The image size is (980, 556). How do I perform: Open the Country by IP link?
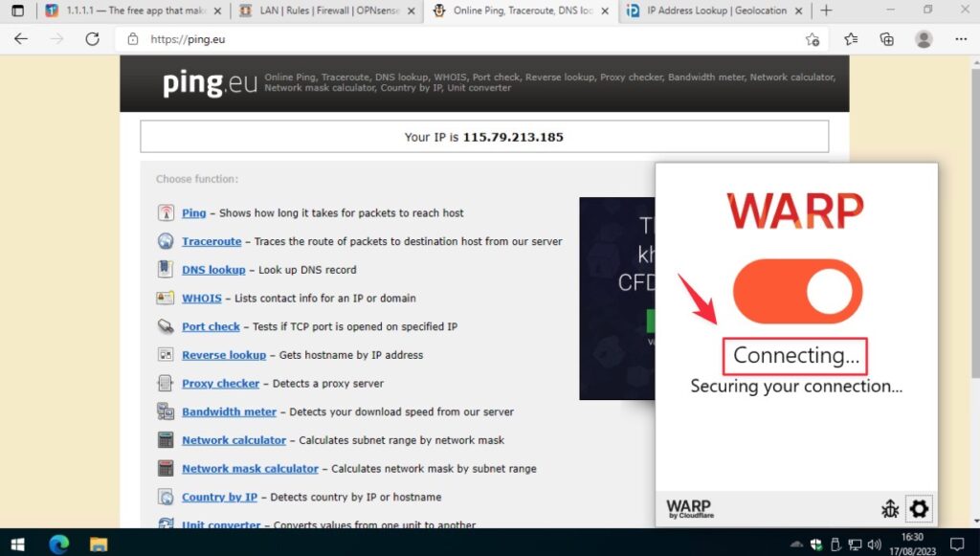coord(219,498)
